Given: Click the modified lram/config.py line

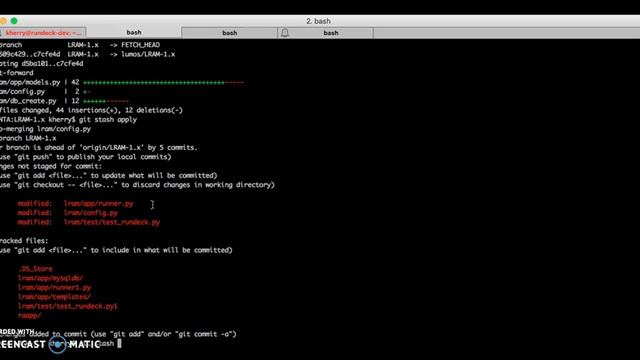Looking at the screenshot, I should (68, 213).
